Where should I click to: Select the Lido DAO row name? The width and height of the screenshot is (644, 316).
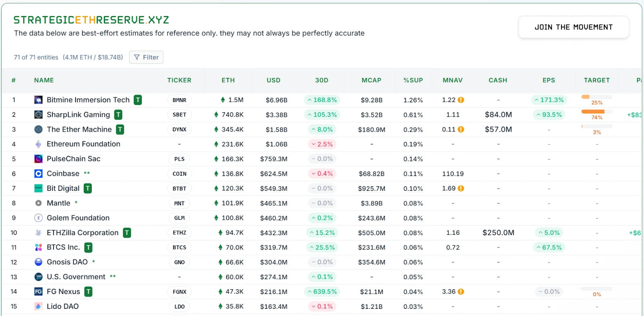[x=62, y=306]
